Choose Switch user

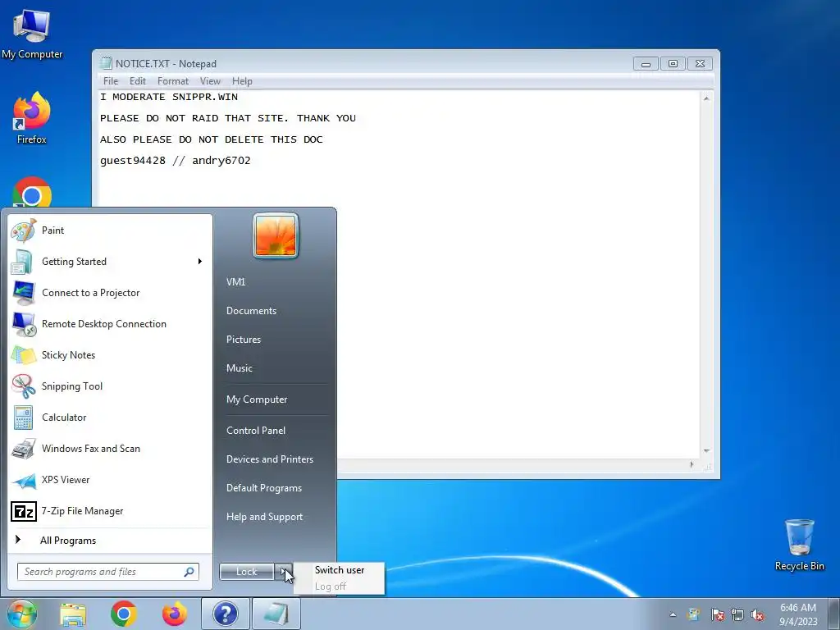[x=340, y=570]
